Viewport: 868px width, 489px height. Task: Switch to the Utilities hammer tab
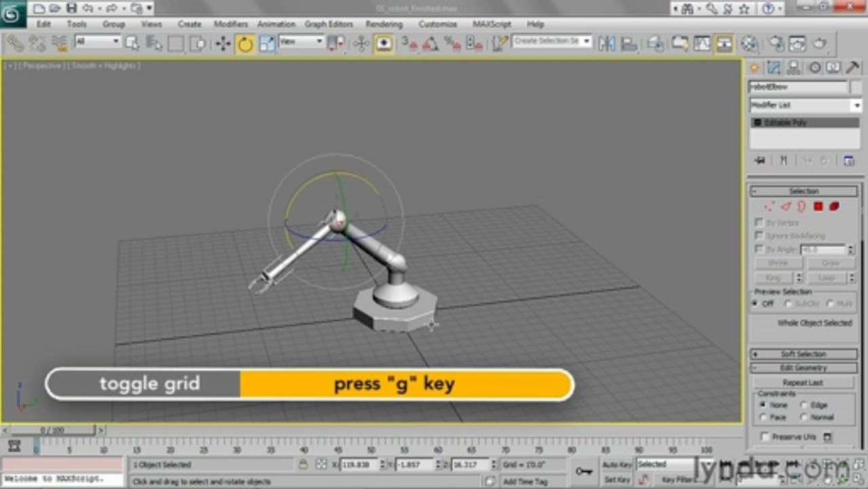(x=852, y=67)
